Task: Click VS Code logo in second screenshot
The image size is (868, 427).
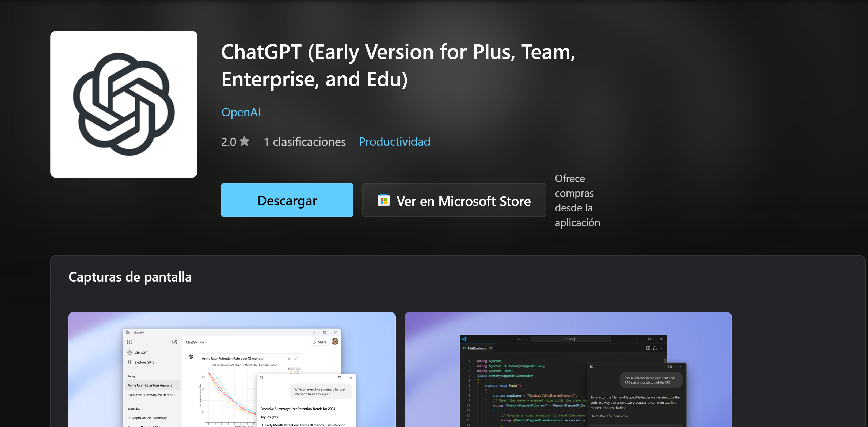Action: (464, 339)
